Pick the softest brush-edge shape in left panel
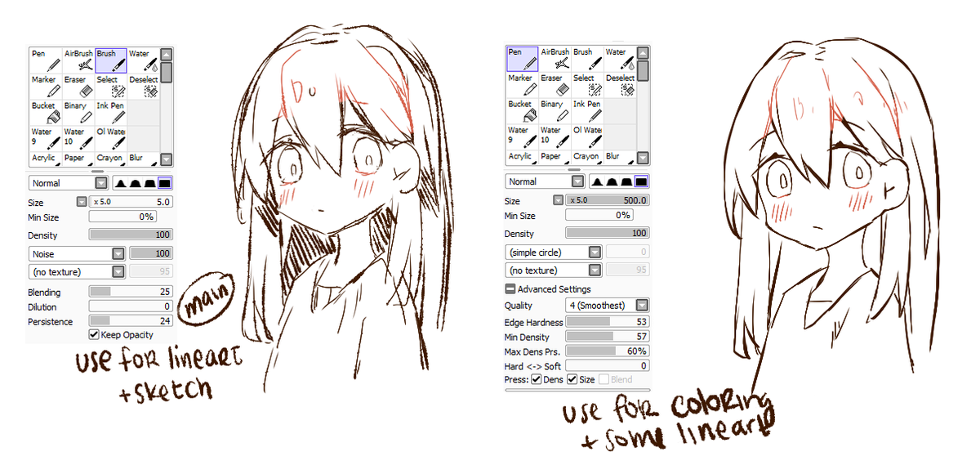The image size is (980, 474). pos(120,183)
